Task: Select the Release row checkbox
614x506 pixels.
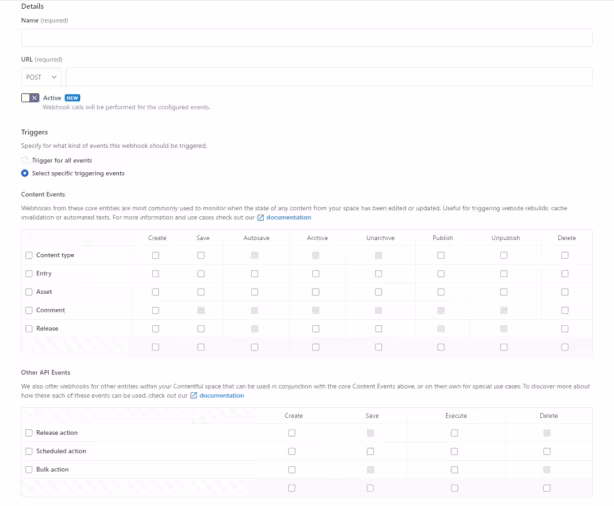Action: point(29,329)
